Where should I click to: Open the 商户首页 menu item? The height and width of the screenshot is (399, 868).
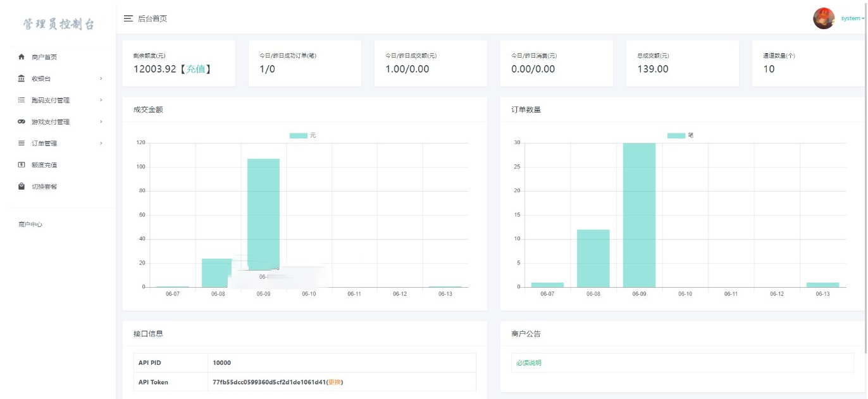tap(44, 57)
